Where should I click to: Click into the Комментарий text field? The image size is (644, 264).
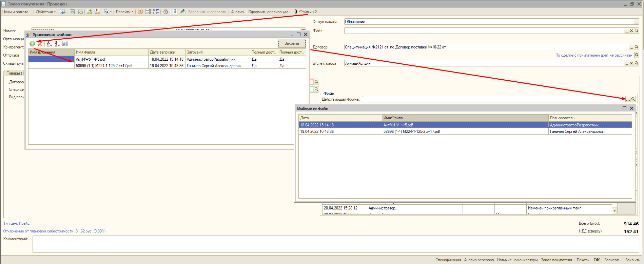(x=336, y=244)
